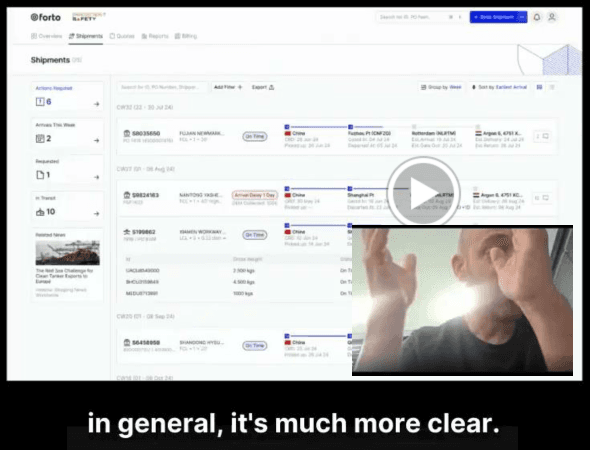This screenshot has height=450, width=590.
Task: Click the Export upload icon
Action: pyautogui.click(x=272, y=87)
